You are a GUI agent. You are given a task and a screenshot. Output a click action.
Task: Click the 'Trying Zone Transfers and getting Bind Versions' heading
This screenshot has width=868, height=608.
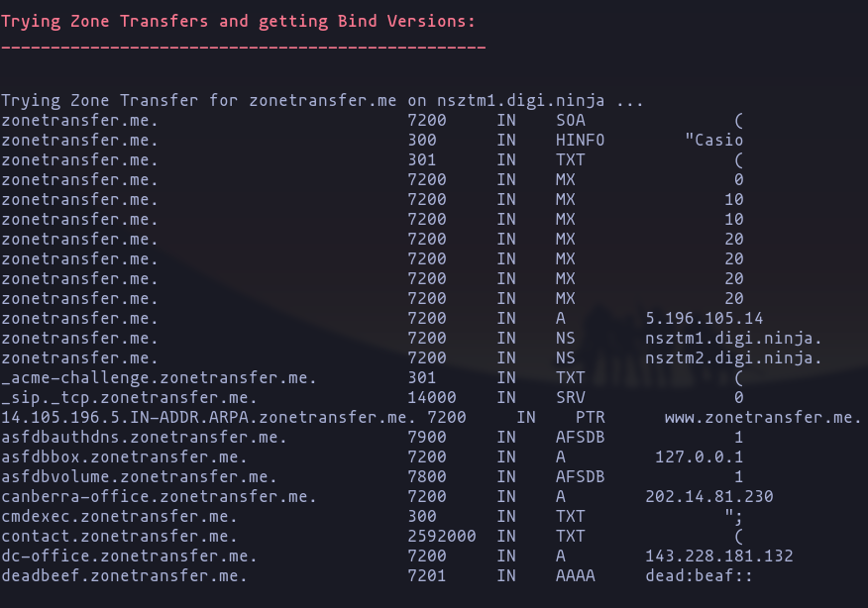coord(238,22)
